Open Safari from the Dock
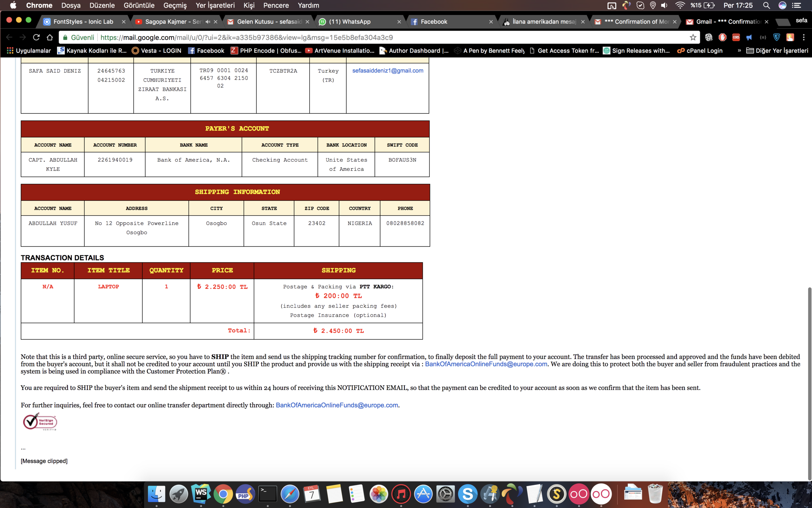Viewport: 812px width, 508px height. coord(290,494)
